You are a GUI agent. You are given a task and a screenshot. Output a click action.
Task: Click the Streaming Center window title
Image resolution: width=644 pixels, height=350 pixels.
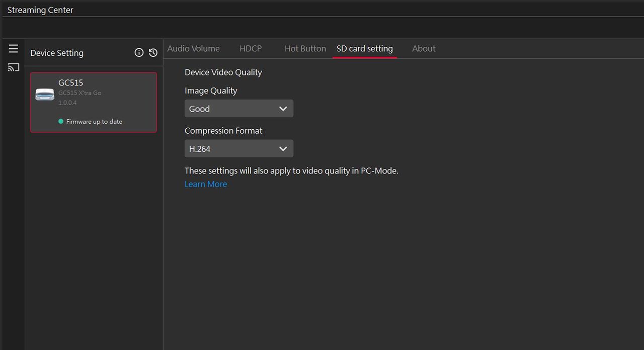click(x=40, y=10)
